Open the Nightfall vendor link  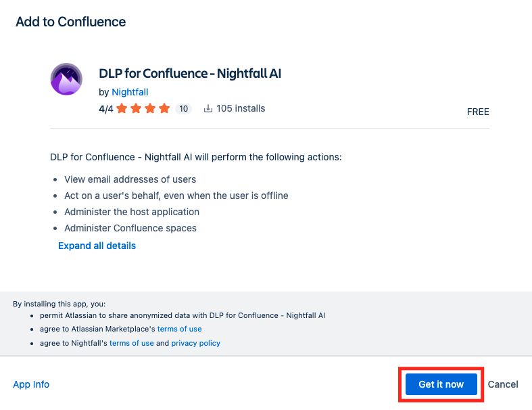click(130, 92)
